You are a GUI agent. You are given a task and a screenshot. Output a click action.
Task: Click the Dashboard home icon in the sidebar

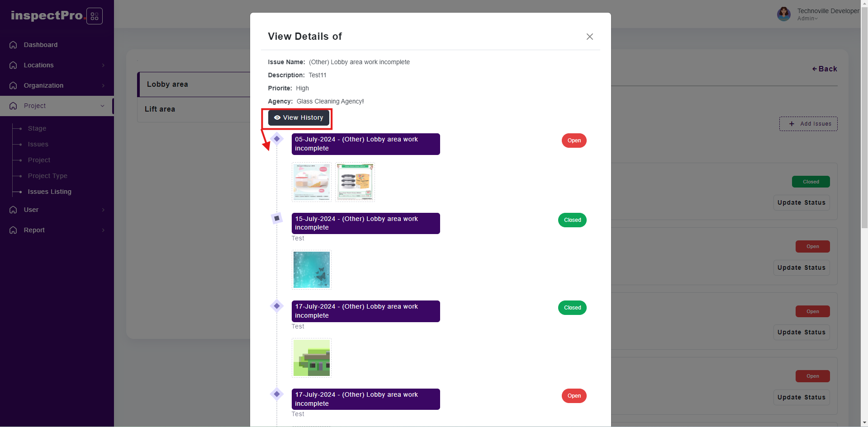13,45
